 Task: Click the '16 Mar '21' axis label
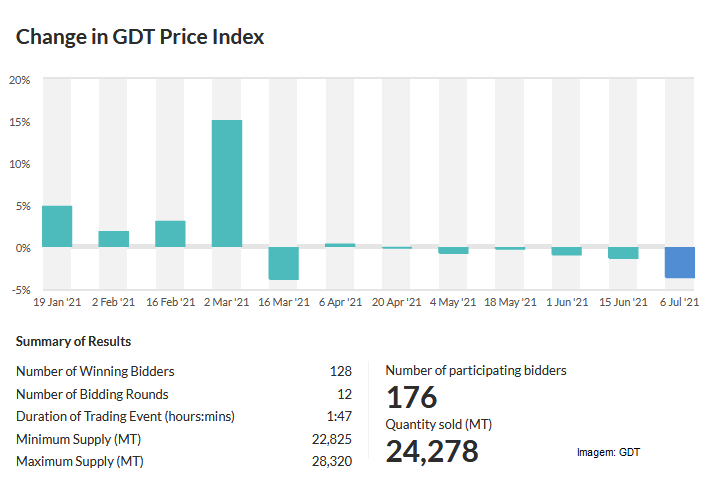284,302
